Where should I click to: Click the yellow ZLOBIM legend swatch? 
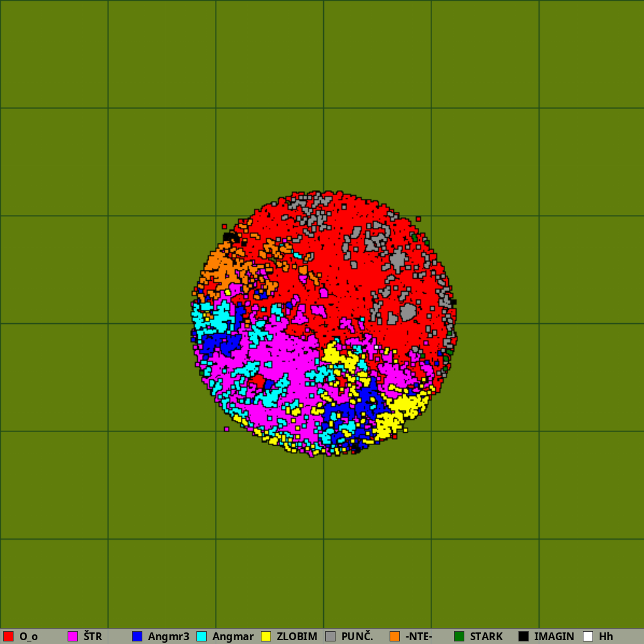266,636
